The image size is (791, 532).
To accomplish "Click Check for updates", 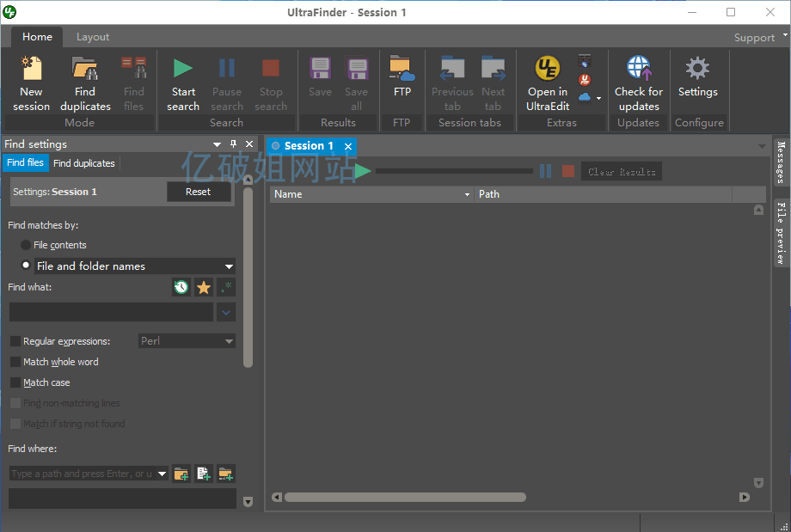I will click(639, 83).
